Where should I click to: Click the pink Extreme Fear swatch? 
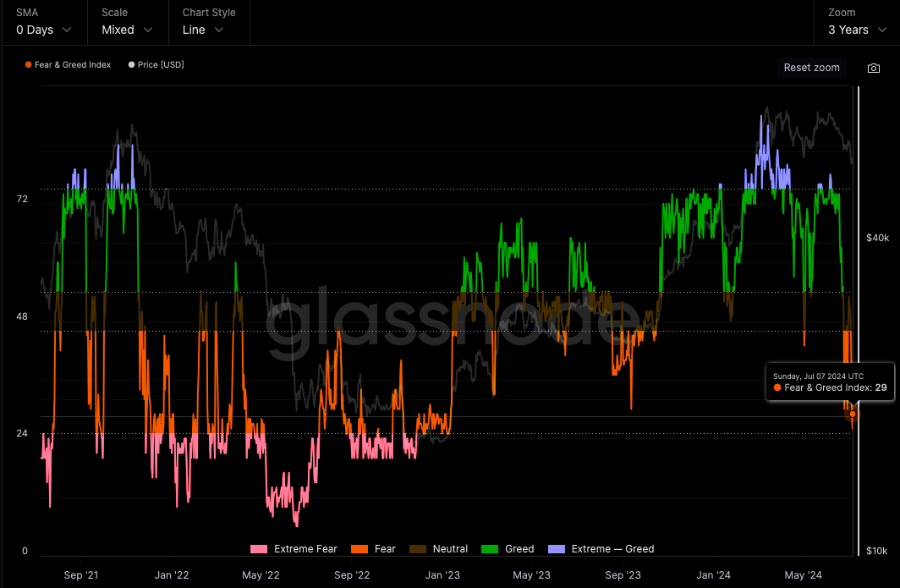(x=259, y=549)
